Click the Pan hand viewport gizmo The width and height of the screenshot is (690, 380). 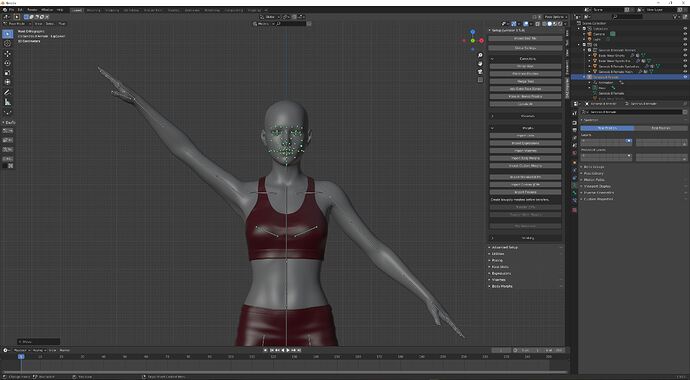click(480, 63)
